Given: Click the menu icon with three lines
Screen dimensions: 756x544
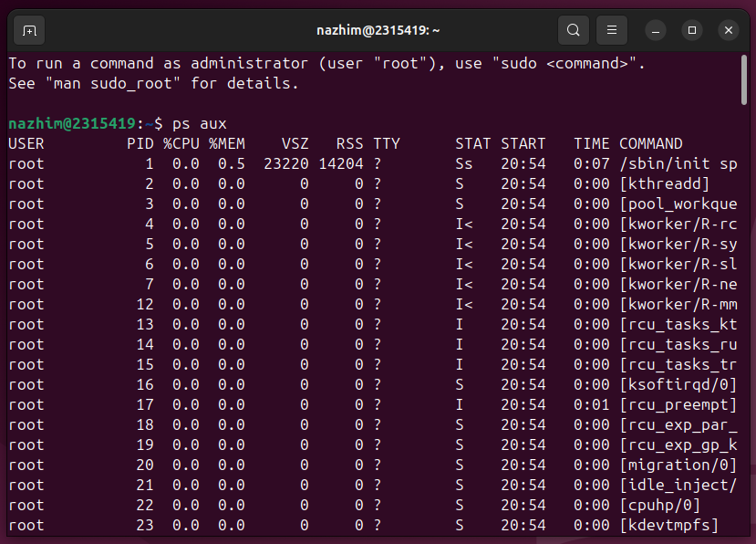Looking at the screenshot, I should [x=611, y=30].
